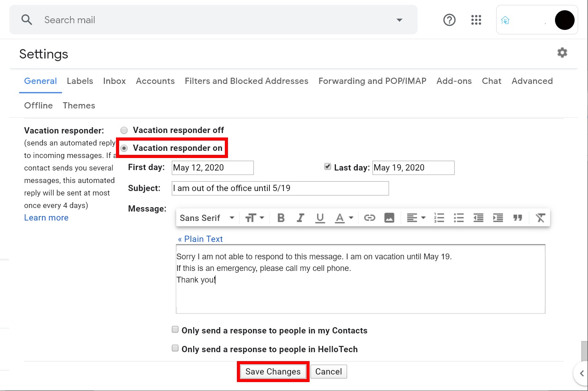
Task: Click inside the message body text area
Action: point(360,279)
